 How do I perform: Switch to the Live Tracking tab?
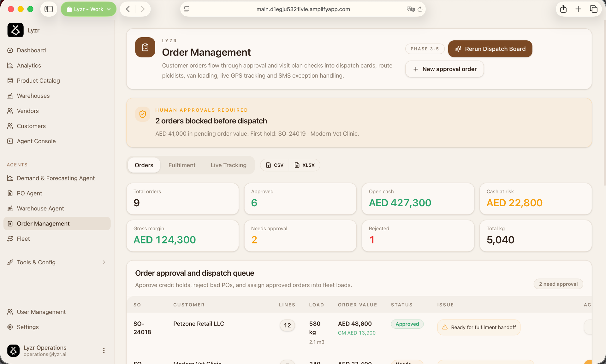[x=229, y=165]
